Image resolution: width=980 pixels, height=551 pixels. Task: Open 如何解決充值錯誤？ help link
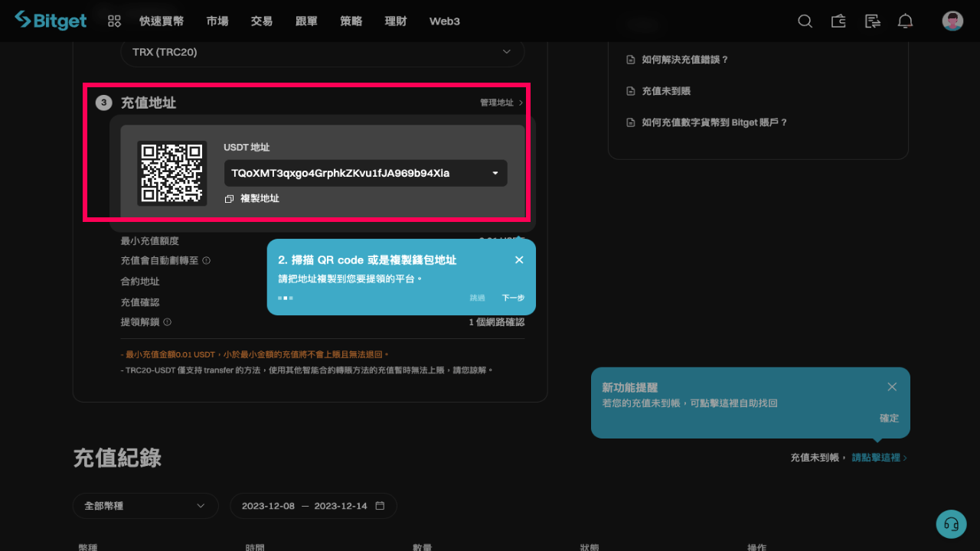(685, 60)
